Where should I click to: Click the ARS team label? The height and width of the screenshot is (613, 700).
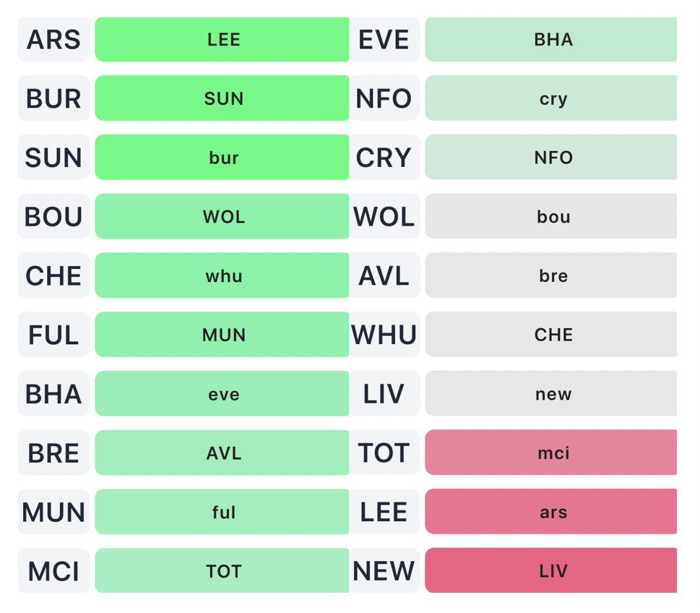click(53, 40)
